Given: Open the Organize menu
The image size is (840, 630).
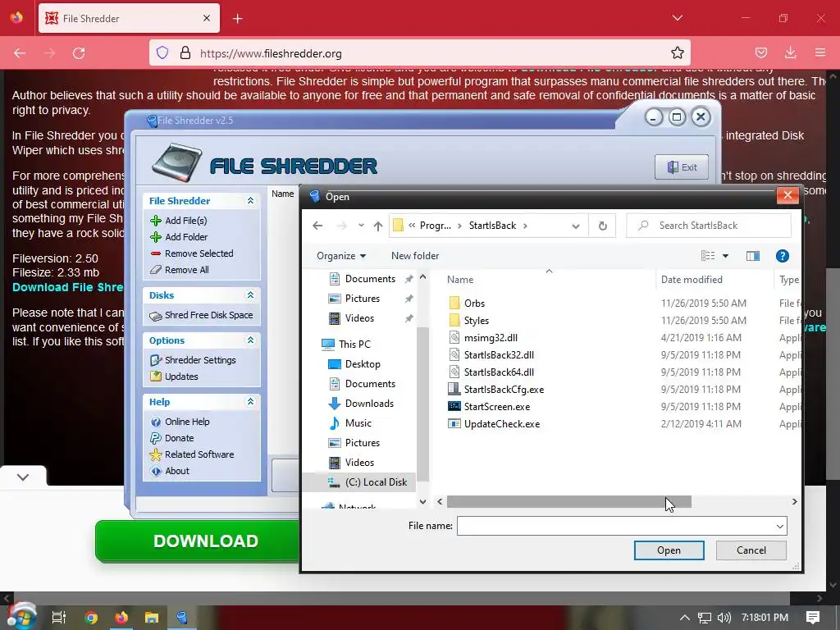Looking at the screenshot, I should click(x=341, y=256).
